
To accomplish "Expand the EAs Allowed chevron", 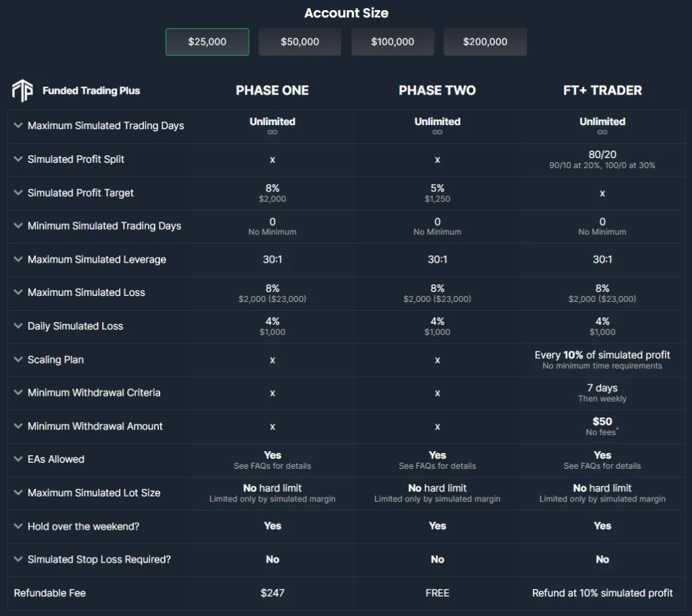I will point(18,459).
